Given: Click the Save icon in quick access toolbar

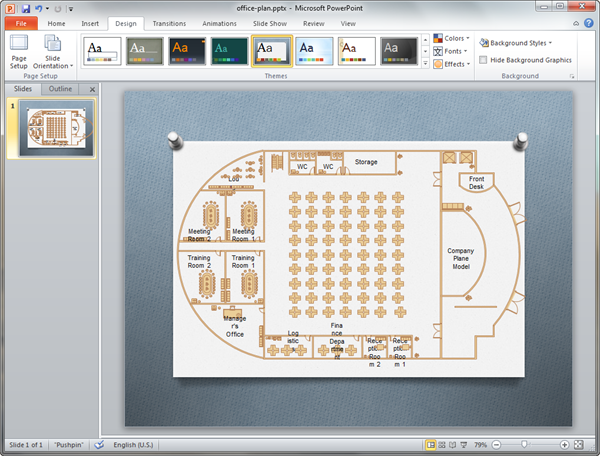Looking at the screenshot, I should [24, 8].
